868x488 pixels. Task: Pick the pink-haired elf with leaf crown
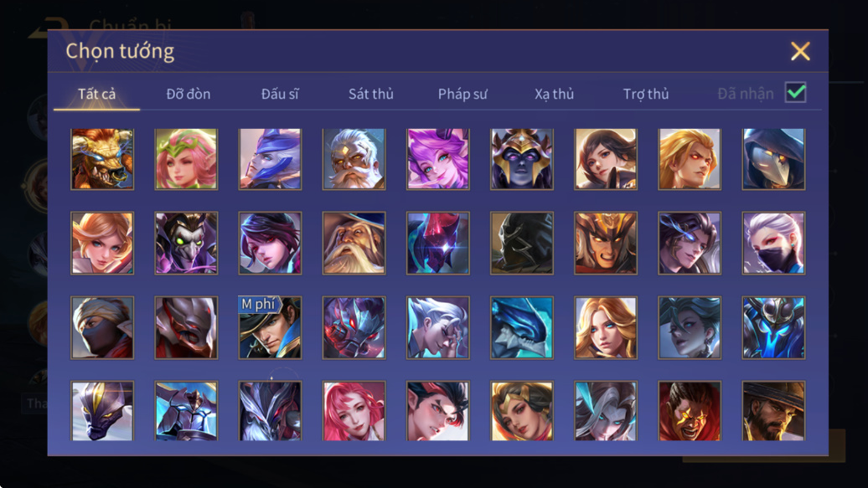point(186,159)
